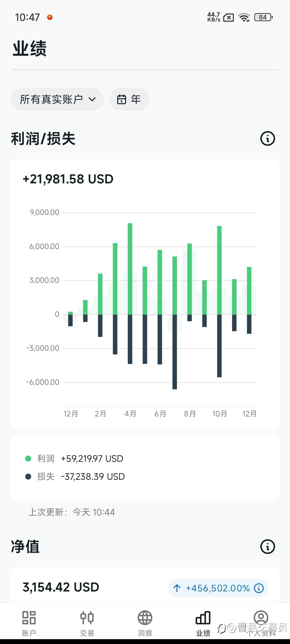Tap the dark 损失 legend dot
This screenshot has width=290, height=644.
tap(28, 477)
